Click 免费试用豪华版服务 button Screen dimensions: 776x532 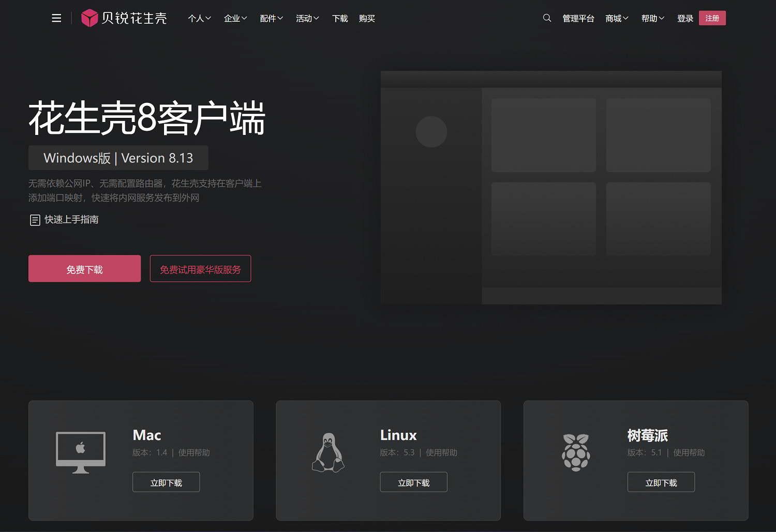tap(200, 269)
